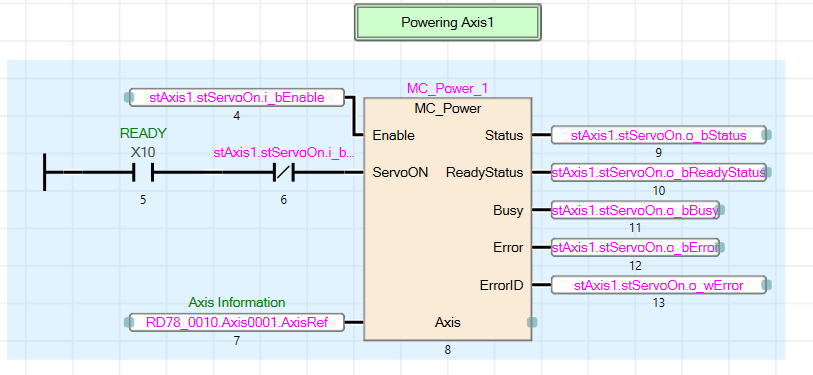The height and width of the screenshot is (375, 813).
Task: Click the Status output pin label
Action: click(504, 135)
